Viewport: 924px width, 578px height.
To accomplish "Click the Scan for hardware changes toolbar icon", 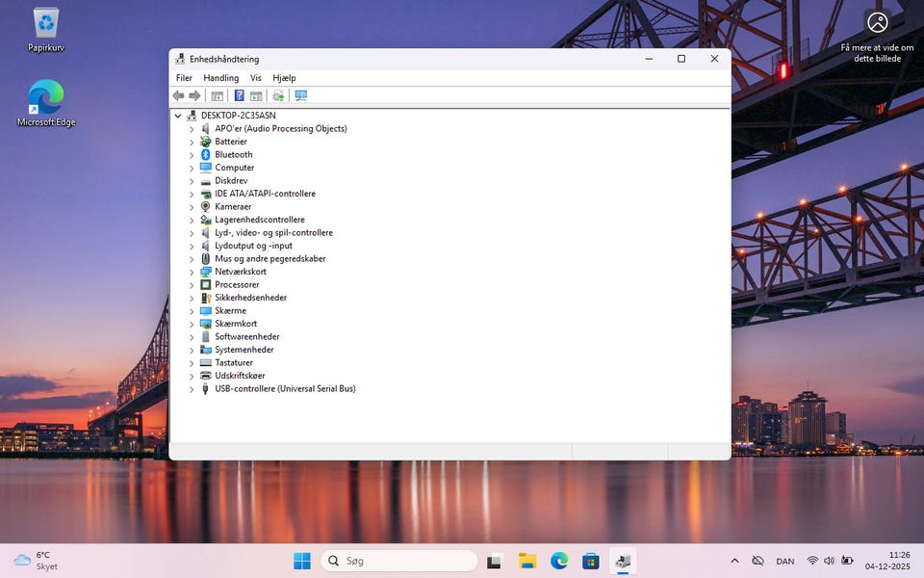I will [301, 95].
